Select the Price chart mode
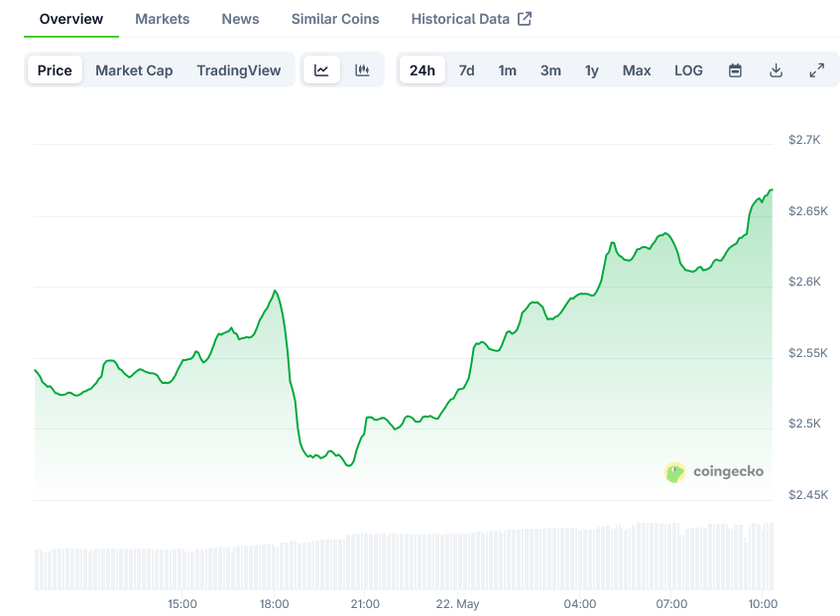Screen dimensions: 840x616 pyautogui.click(x=55, y=70)
